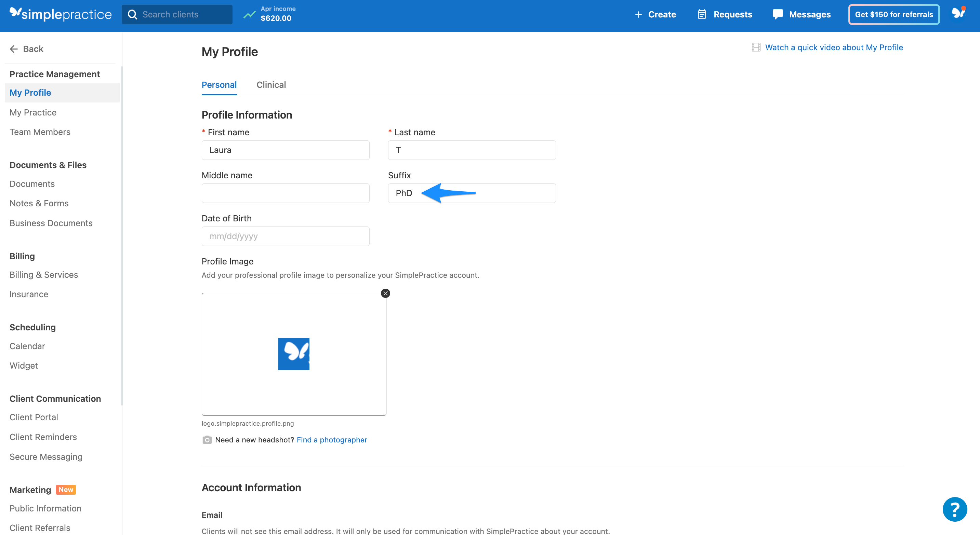This screenshot has width=980, height=535.
Task: Click Get $150 for referrals button
Action: (x=893, y=14)
